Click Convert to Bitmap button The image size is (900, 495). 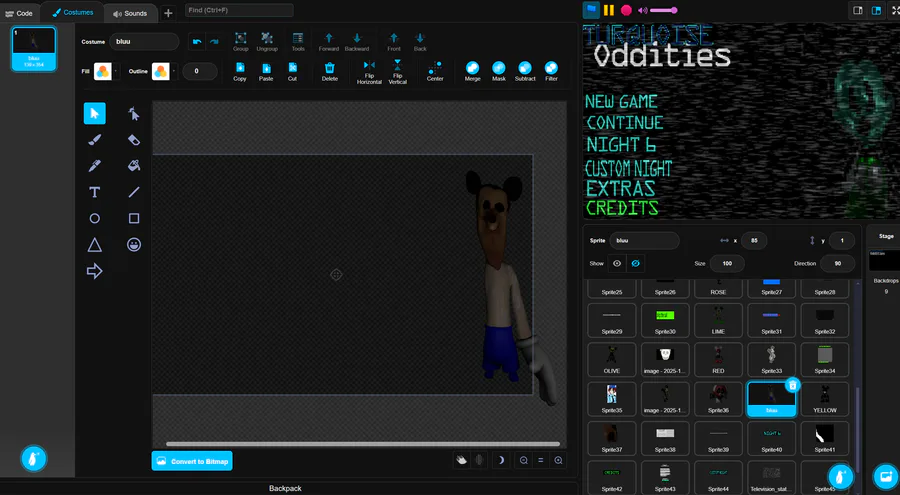pyautogui.click(x=192, y=461)
